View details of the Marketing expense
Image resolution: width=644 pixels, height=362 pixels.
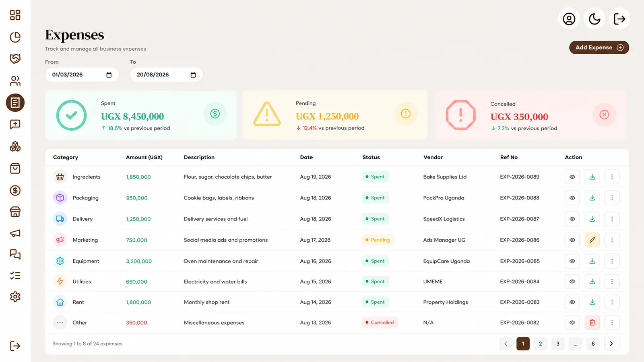click(x=572, y=240)
